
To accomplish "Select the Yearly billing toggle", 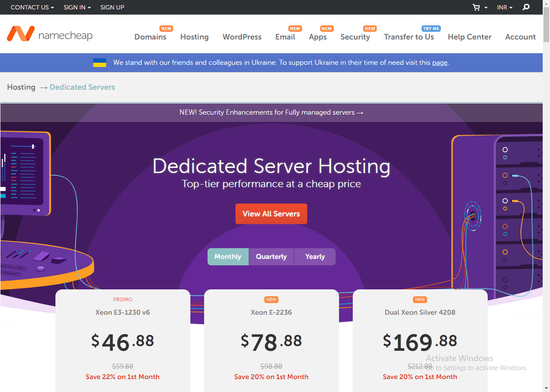I will [x=315, y=257].
